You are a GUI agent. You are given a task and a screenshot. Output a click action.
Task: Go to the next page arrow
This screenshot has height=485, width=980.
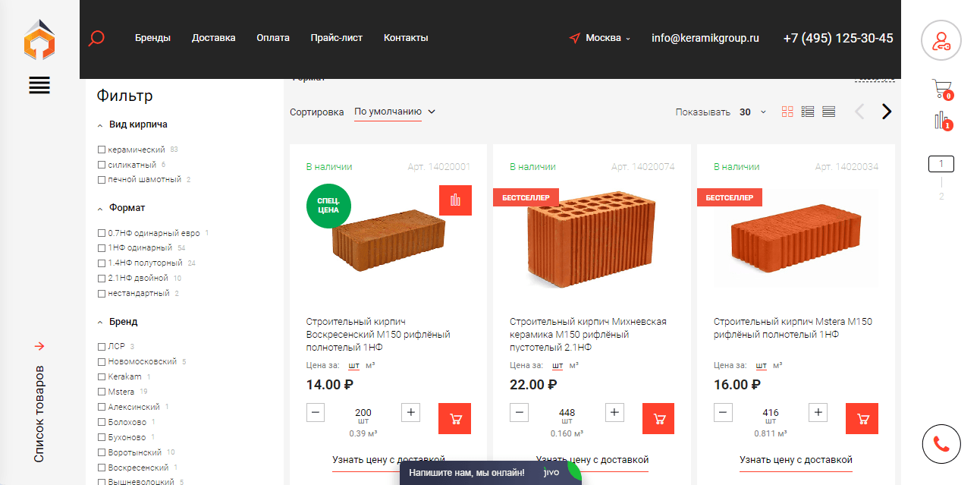(x=886, y=112)
